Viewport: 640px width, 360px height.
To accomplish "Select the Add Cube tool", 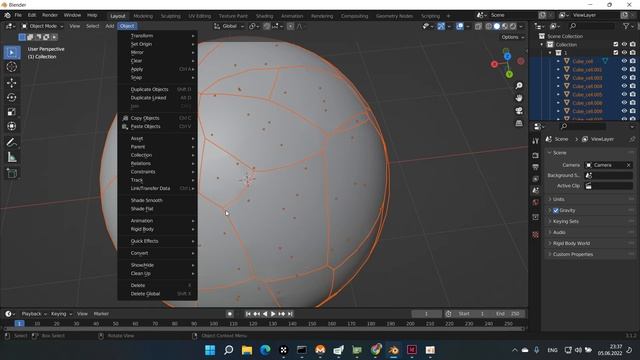I will click(11, 173).
